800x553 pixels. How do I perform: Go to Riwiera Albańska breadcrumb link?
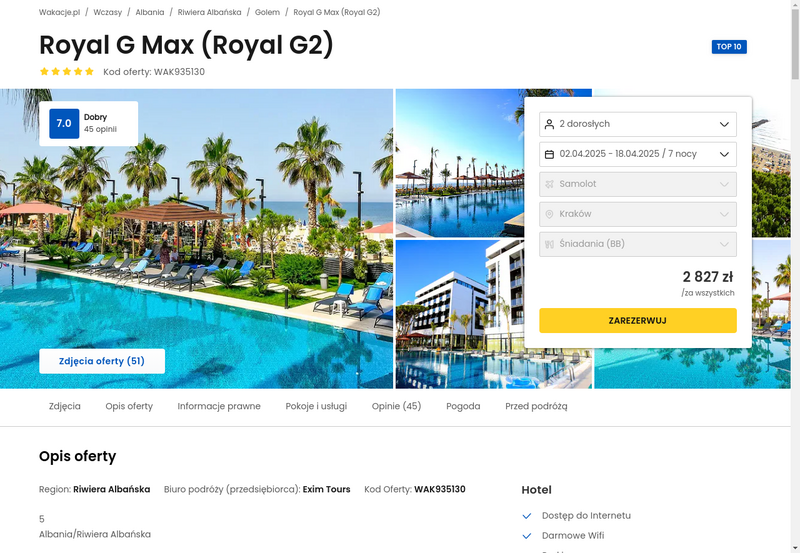(209, 12)
